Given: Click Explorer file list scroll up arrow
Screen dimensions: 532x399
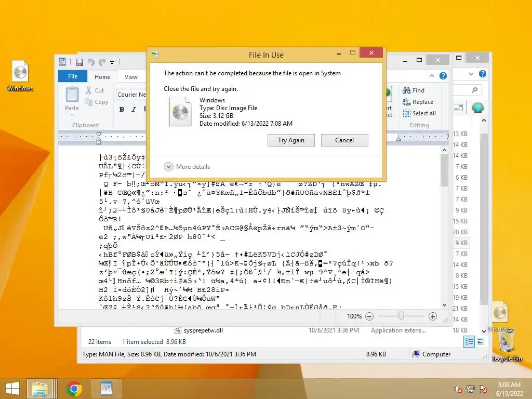Looking at the screenshot, I should pos(484,120).
